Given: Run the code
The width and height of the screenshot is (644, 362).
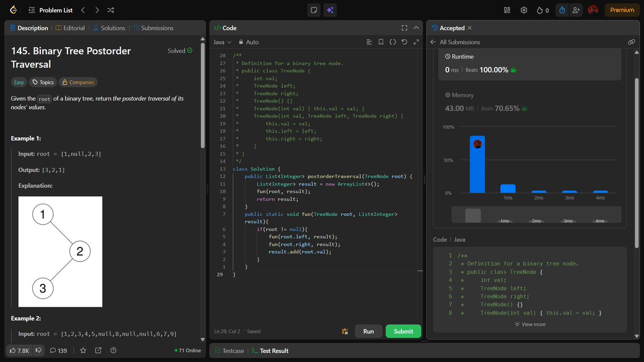Looking at the screenshot, I should [x=368, y=331].
